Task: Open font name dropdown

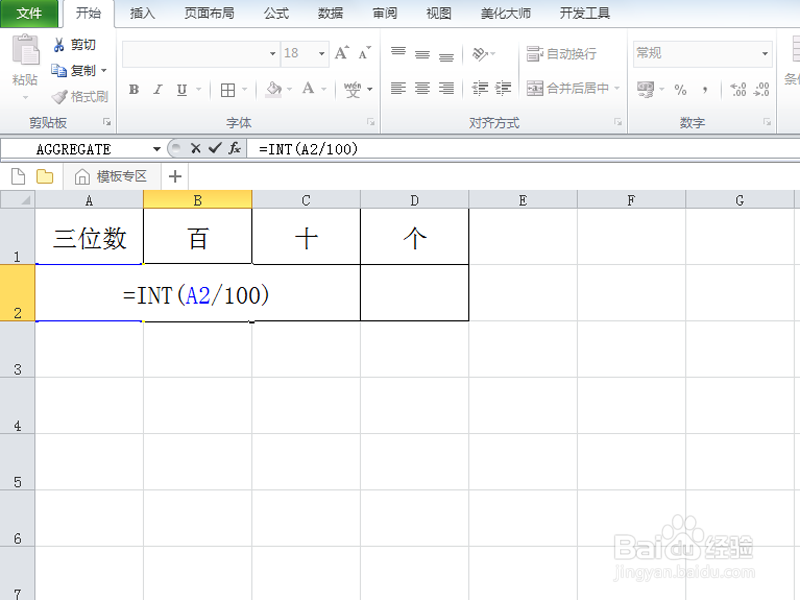Action: coord(272,54)
